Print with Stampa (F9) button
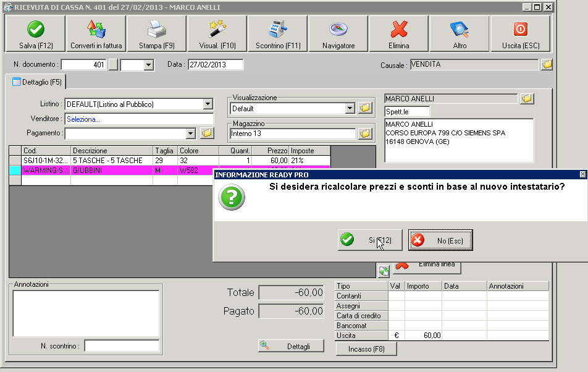Viewport: 588px width, 372px height. 157,34
